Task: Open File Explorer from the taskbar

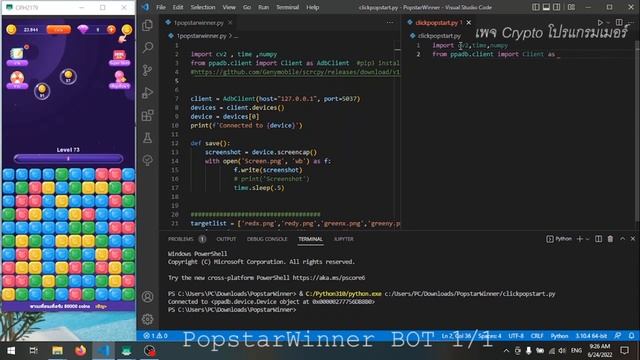Action: coord(57,350)
